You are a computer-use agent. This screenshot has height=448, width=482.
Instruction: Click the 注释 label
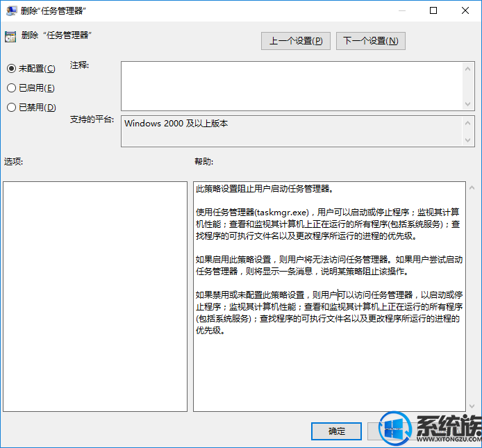click(x=79, y=65)
